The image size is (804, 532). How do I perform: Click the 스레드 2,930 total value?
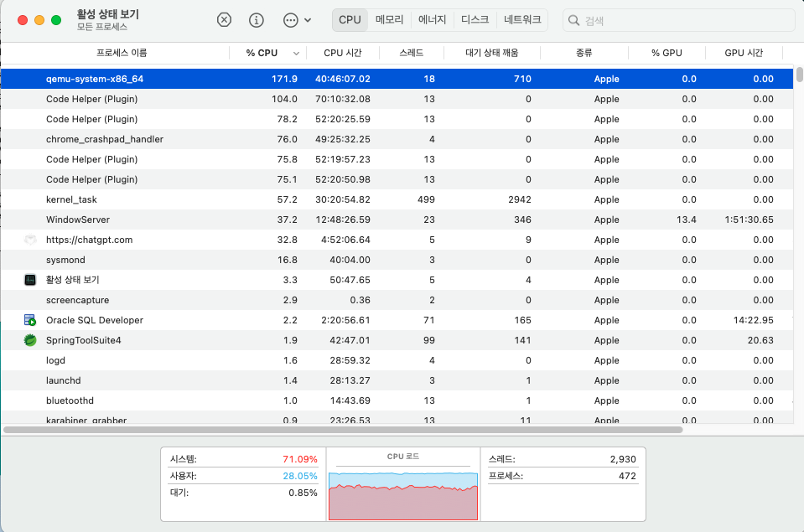pos(622,459)
